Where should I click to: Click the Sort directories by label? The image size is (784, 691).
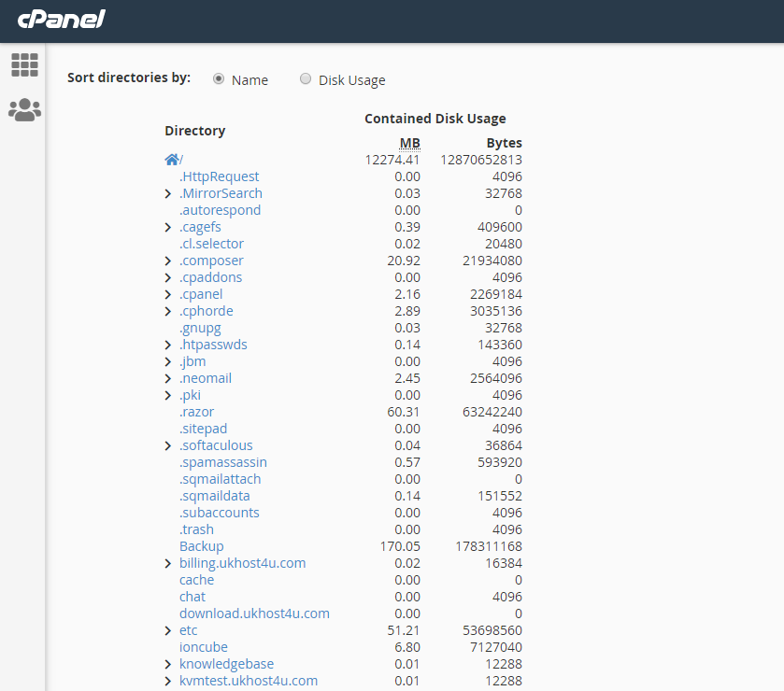[x=129, y=78]
